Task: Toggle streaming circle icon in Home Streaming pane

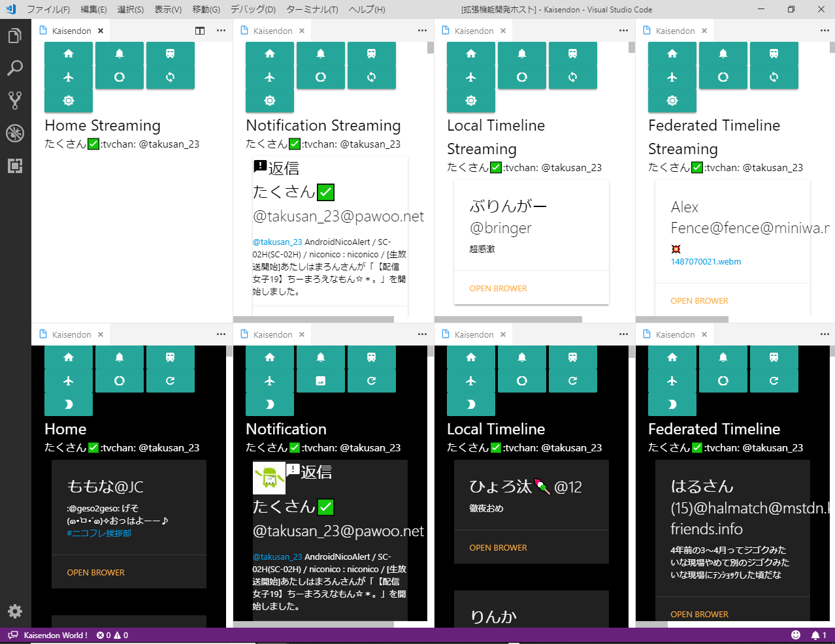Action: coord(120,77)
